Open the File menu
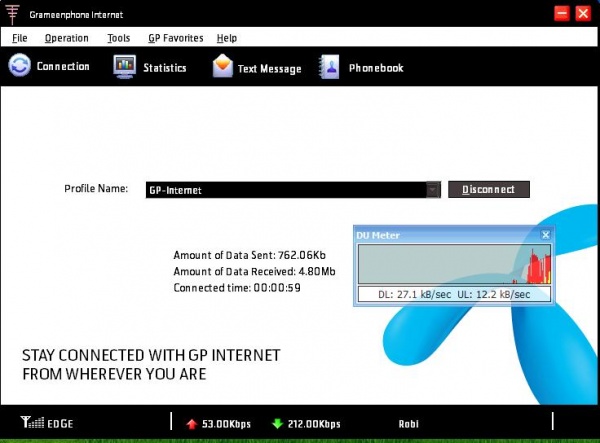This screenshot has width=600, height=443. click(20, 38)
